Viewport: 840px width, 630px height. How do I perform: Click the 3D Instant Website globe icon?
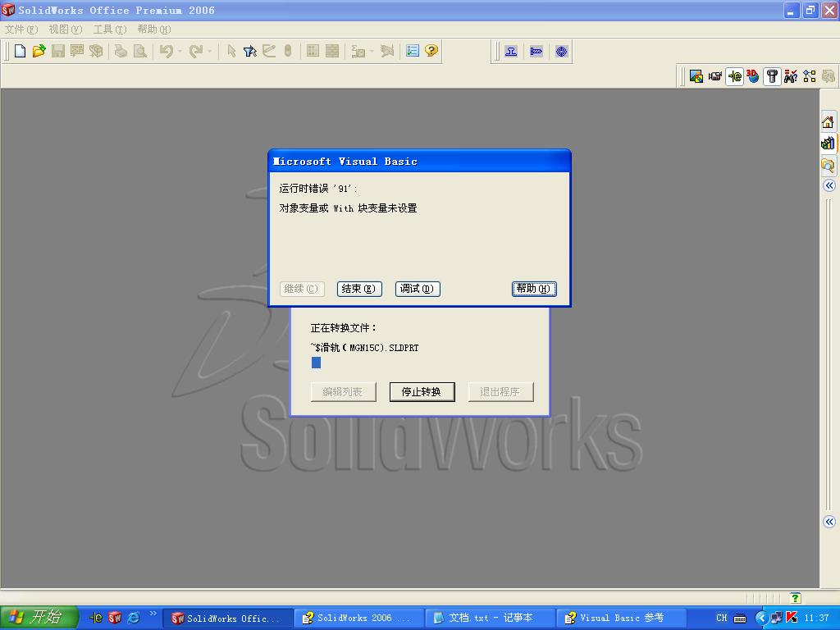pyautogui.click(x=753, y=76)
